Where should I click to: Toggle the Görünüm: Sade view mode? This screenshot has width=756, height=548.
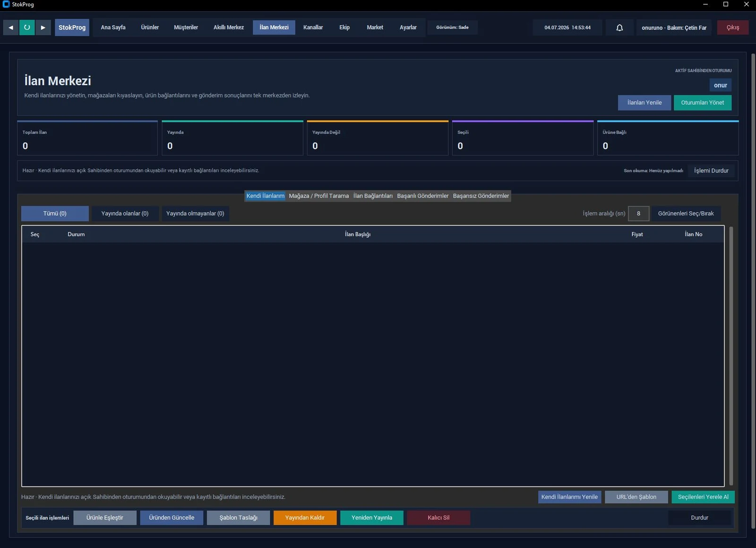tap(452, 27)
